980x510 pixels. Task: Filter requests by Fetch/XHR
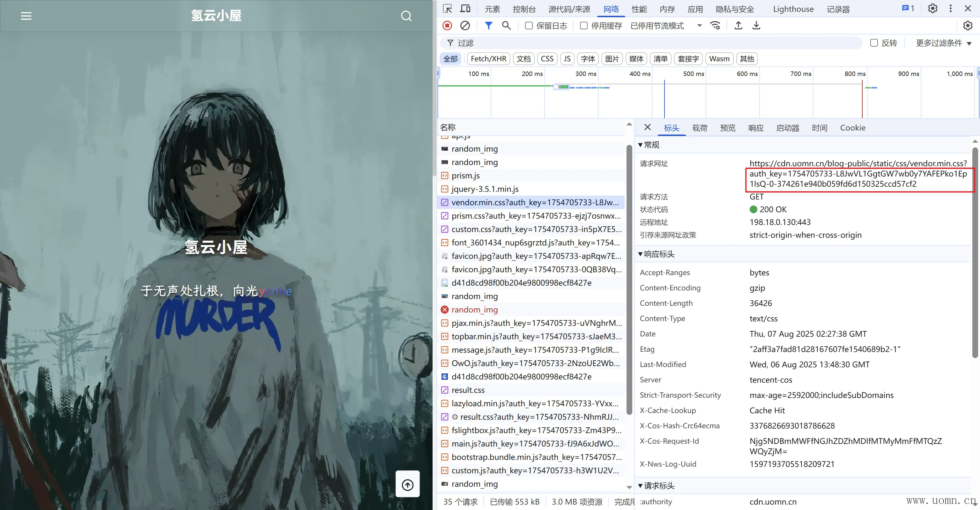pyautogui.click(x=488, y=59)
